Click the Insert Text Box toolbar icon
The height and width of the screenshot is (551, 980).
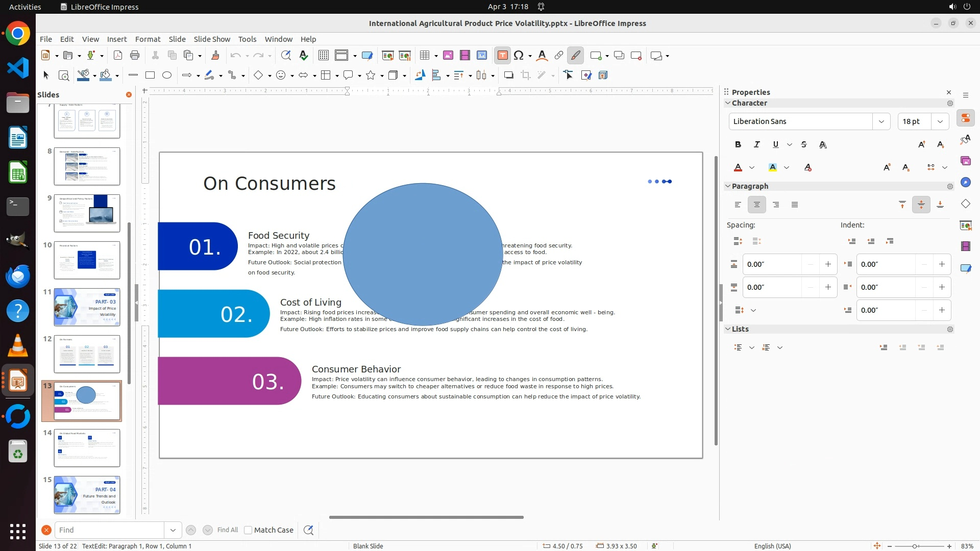(502, 56)
